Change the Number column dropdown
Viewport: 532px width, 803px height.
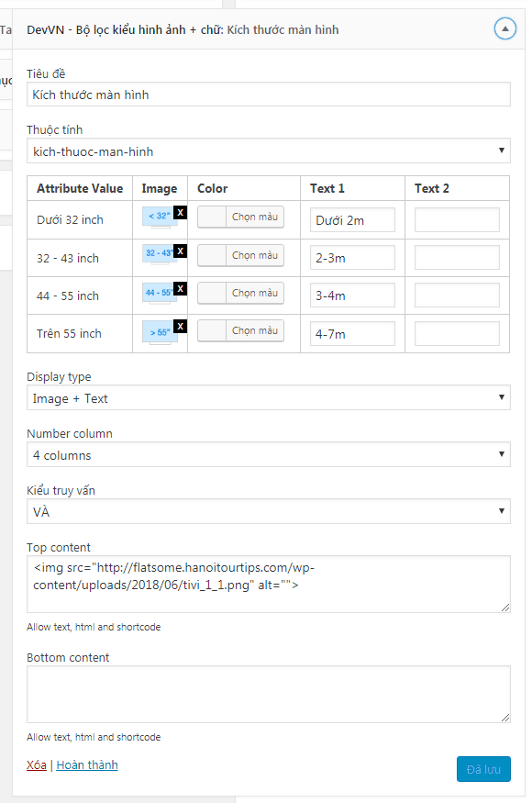(x=268, y=454)
